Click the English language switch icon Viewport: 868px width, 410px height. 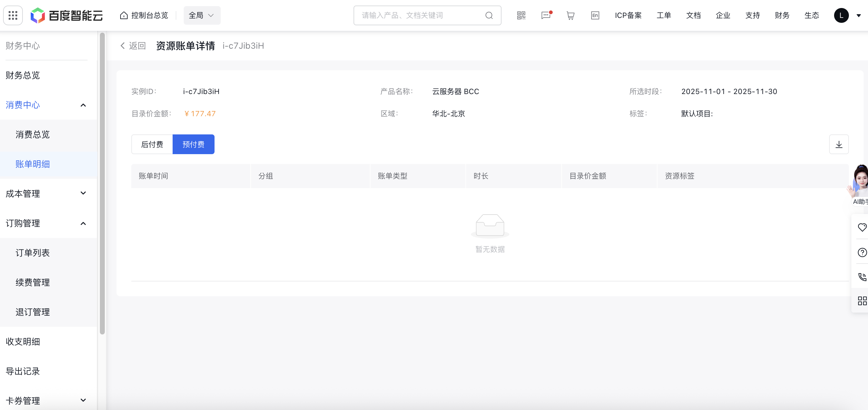(x=595, y=15)
